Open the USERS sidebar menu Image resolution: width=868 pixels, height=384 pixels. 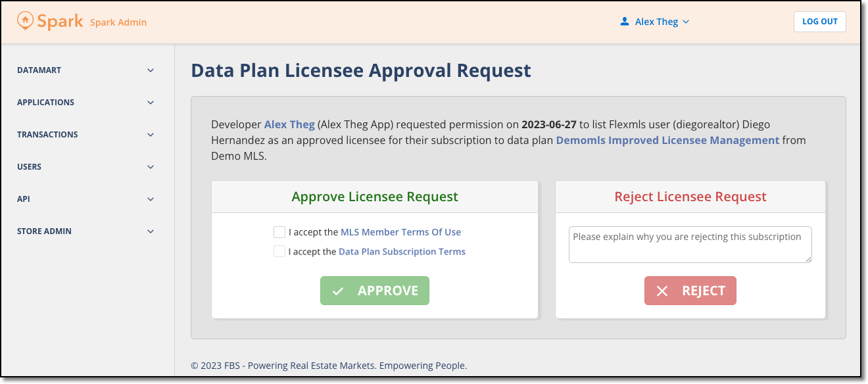pos(86,167)
